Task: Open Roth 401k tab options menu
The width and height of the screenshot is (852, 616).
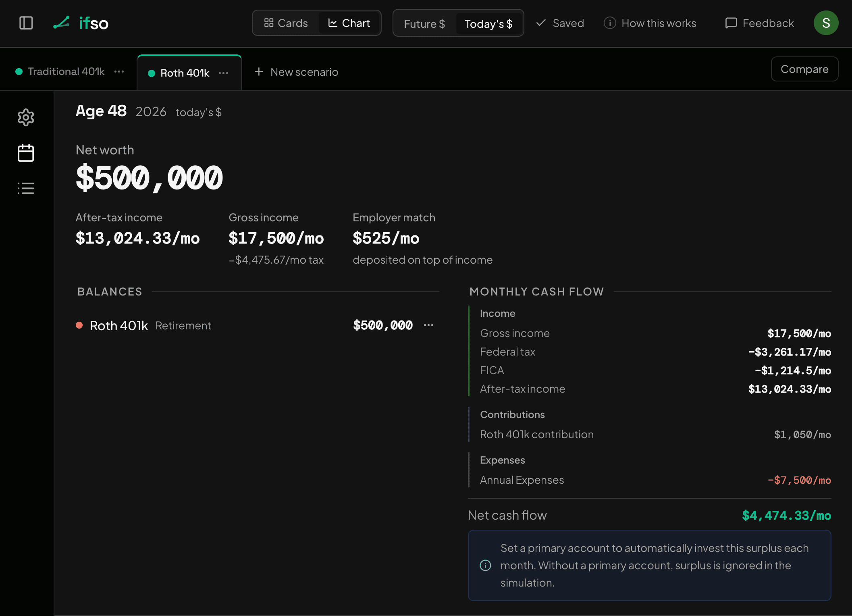Action: [223, 73]
